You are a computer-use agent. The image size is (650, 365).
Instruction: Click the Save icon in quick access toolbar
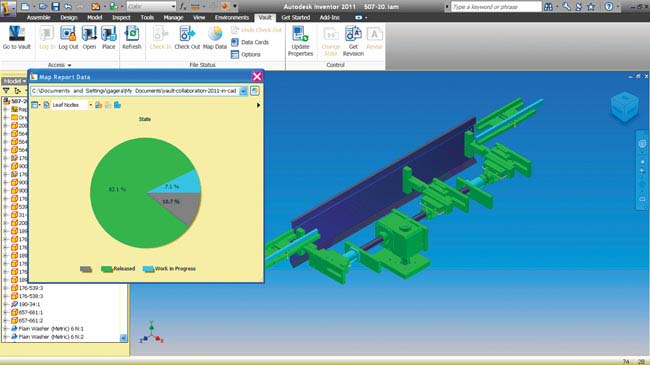tap(56, 7)
